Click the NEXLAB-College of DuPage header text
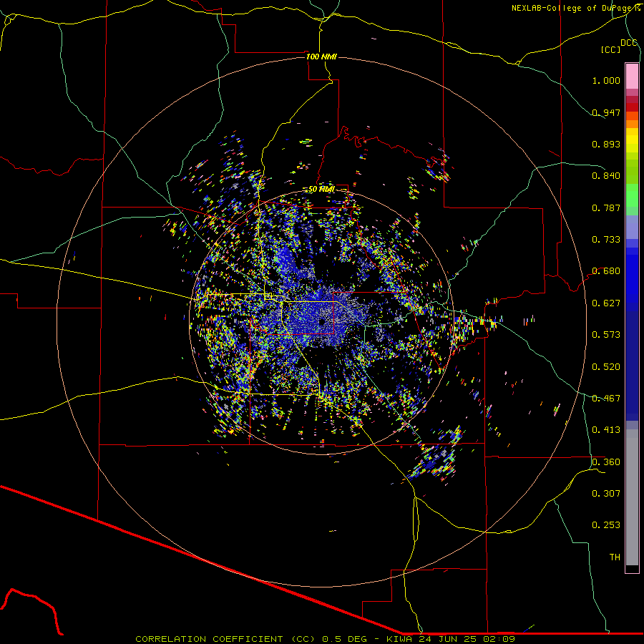Screen dimensions: 644x644 click(x=575, y=8)
